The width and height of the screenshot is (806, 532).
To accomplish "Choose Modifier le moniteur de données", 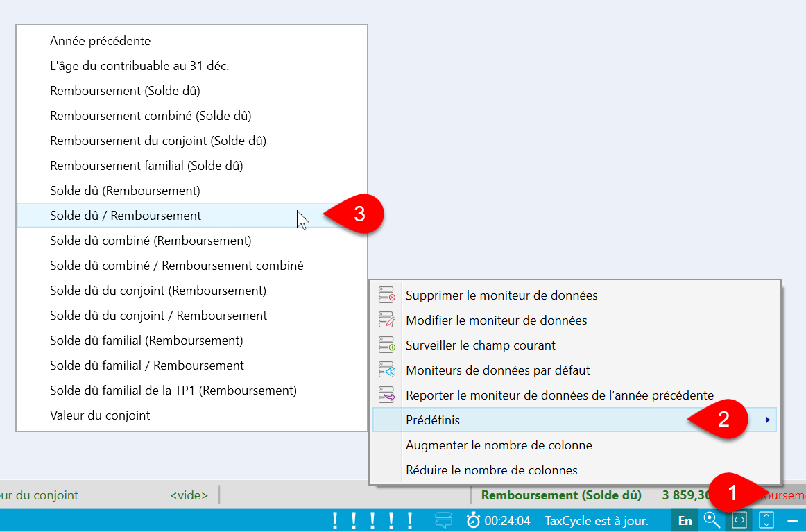I will coord(576,320).
